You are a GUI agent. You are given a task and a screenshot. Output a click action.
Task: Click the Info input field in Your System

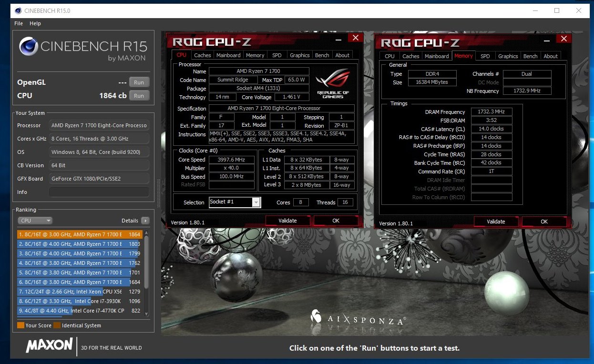tap(99, 192)
